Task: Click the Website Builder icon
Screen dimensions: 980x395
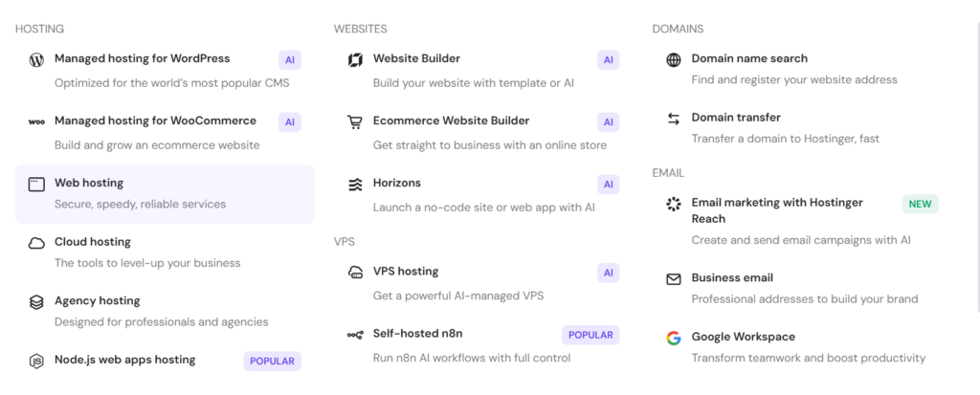Action: pyautogui.click(x=355, y=60)
